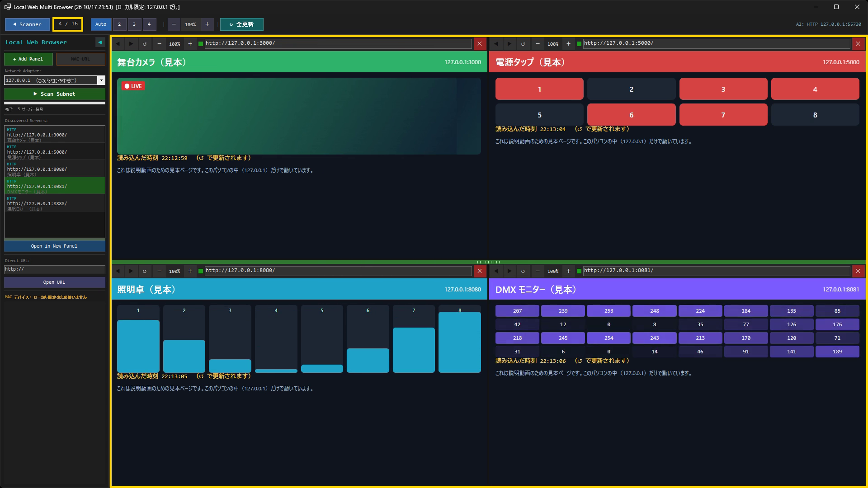
Task: Close the 127.0.0.1:3000 panel
Action: click(x=480, y=44)
